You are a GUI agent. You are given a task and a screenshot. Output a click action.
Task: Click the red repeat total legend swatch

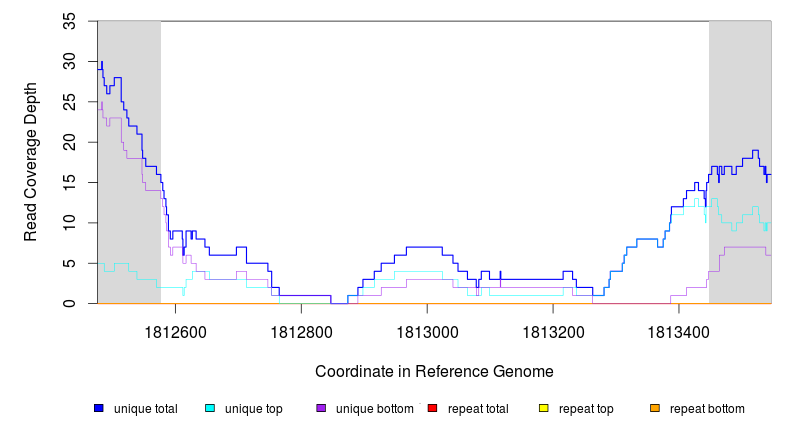[432, 409]
